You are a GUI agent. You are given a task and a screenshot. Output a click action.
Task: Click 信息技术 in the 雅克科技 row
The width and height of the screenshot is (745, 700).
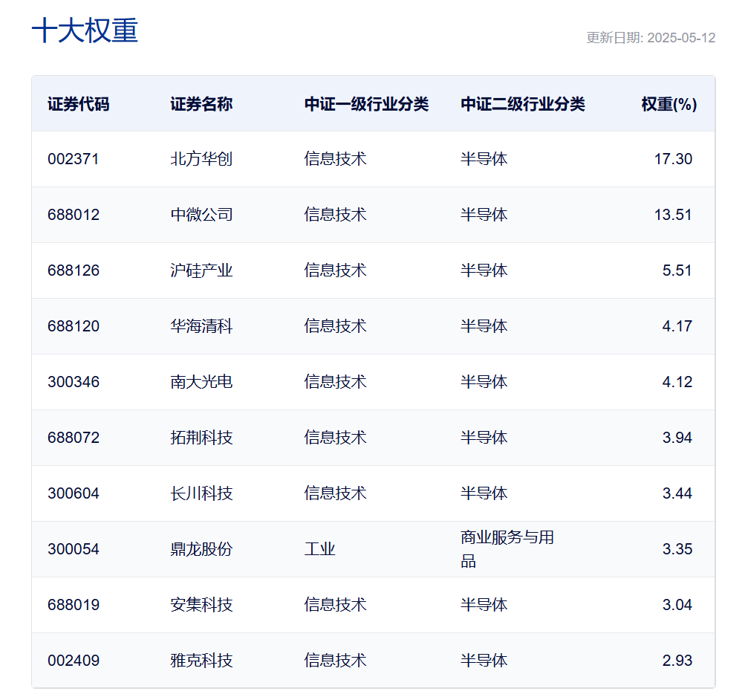336,660
